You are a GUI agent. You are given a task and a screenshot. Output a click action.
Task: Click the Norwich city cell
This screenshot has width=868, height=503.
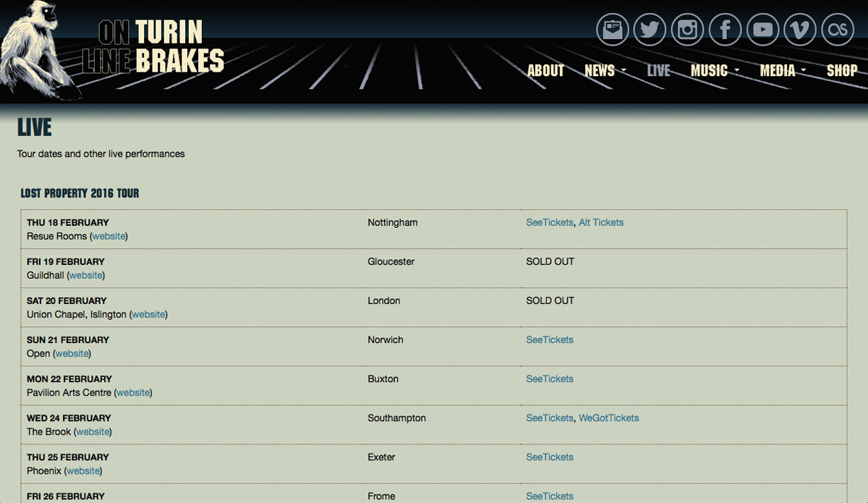386,339
